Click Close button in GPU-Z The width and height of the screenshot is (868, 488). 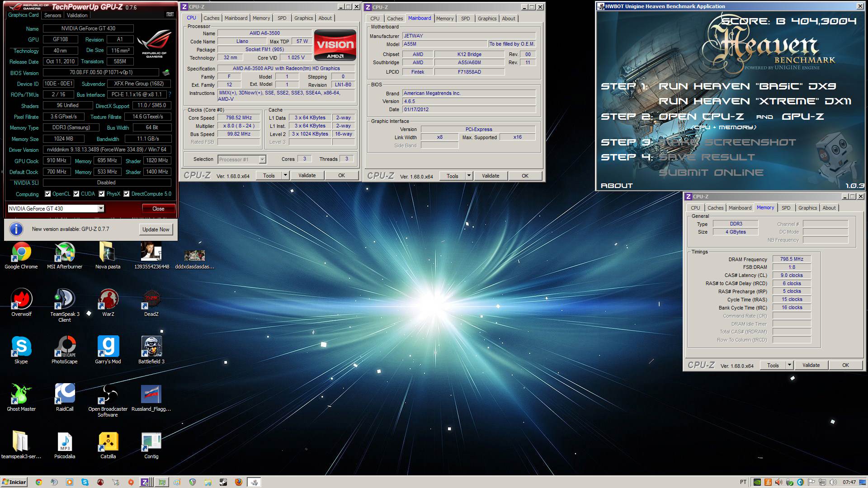[158, 208]
